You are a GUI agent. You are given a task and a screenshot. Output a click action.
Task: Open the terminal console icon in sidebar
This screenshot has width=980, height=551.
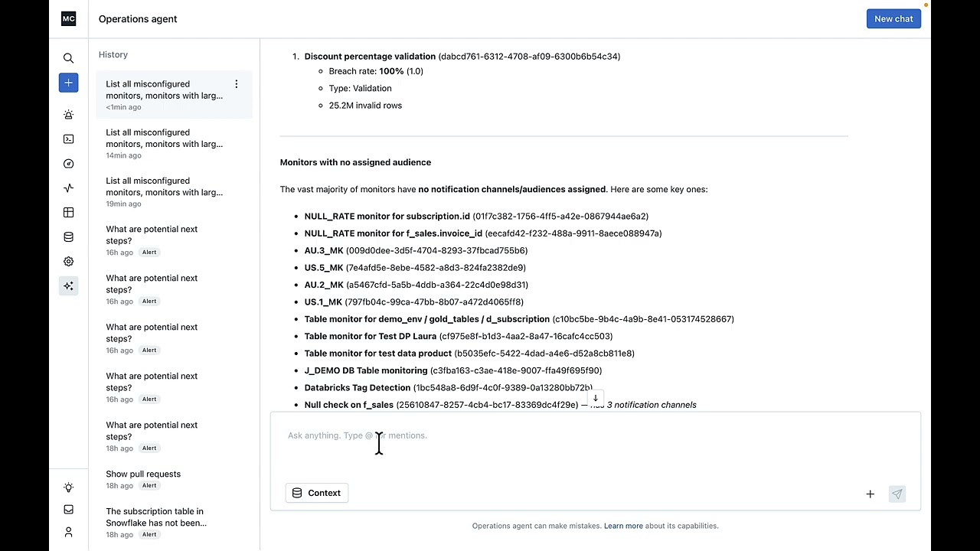pyautogui.click(x=68, y=139)
